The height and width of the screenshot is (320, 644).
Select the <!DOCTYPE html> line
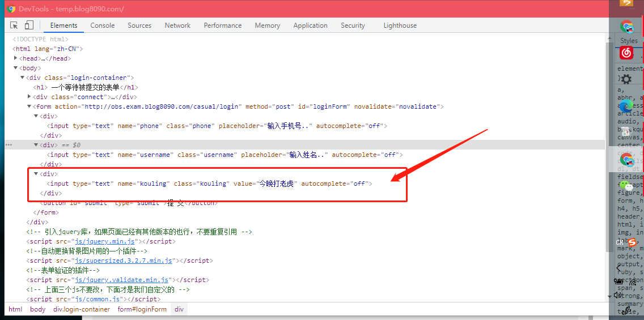point(41,40)
